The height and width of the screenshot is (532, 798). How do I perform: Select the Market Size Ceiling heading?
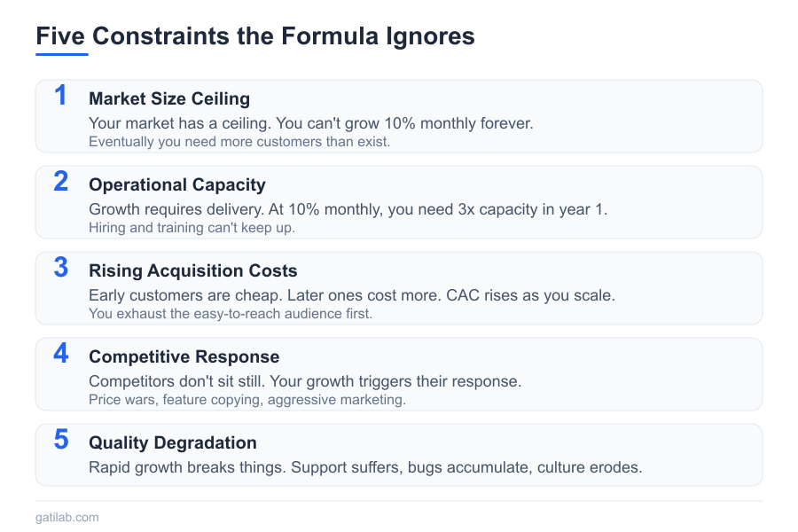[169, 98]
